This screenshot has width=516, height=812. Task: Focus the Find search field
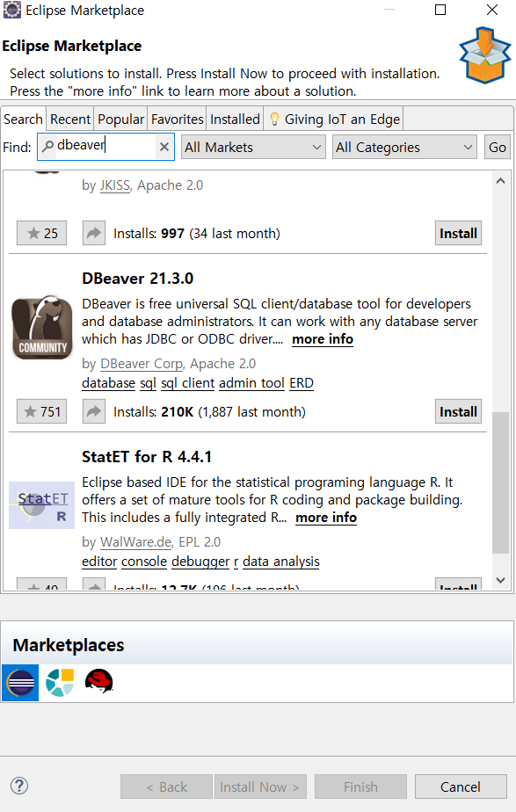105,147
